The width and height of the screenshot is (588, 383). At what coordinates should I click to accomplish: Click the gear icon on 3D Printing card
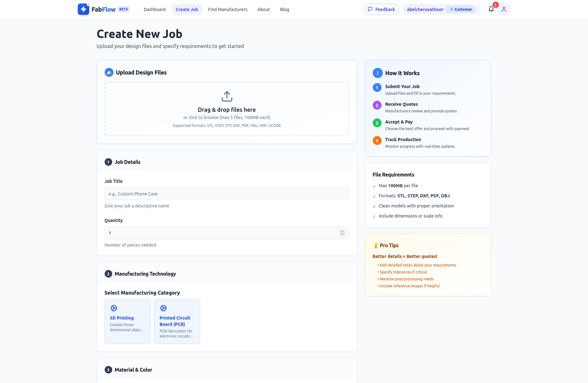click(114, 308)
